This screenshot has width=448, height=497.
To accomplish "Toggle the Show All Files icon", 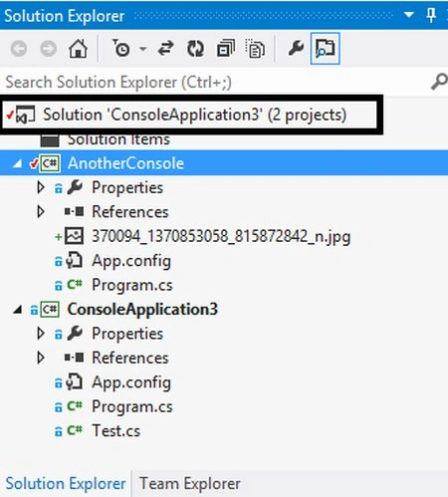I will (x=255, y=49).
